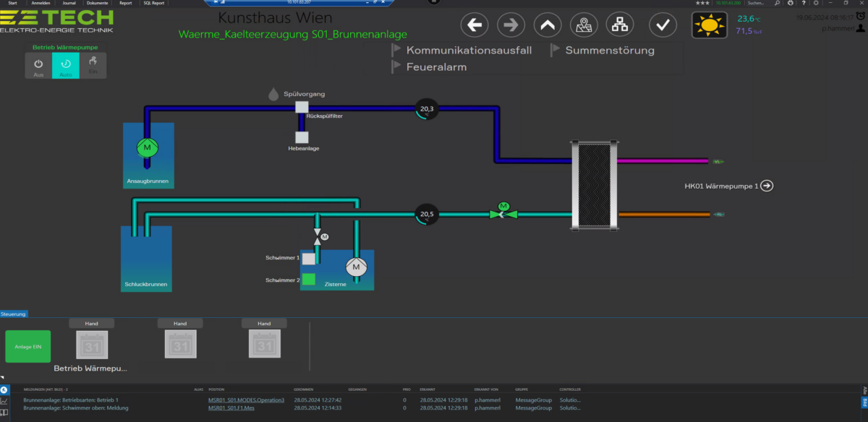The image size is (868, 422).
Task: Click the Zisterne pump motor symbol
Action: click(356, 267)
